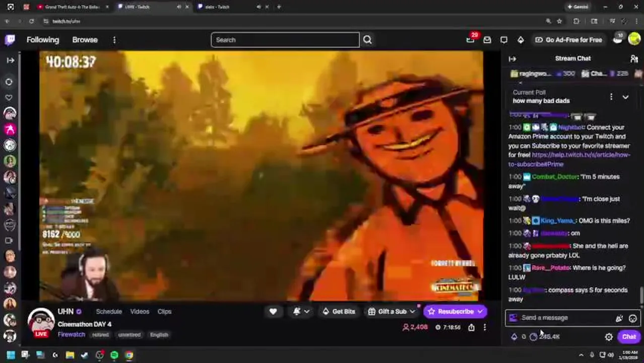
Task: Click the Gift a Sub button
Action: [392, 312]
